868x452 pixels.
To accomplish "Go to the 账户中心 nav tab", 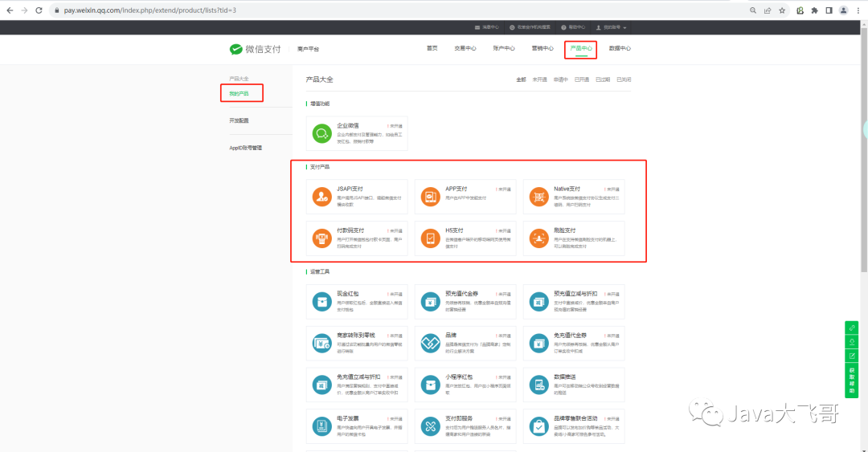I will click(504, 48).
